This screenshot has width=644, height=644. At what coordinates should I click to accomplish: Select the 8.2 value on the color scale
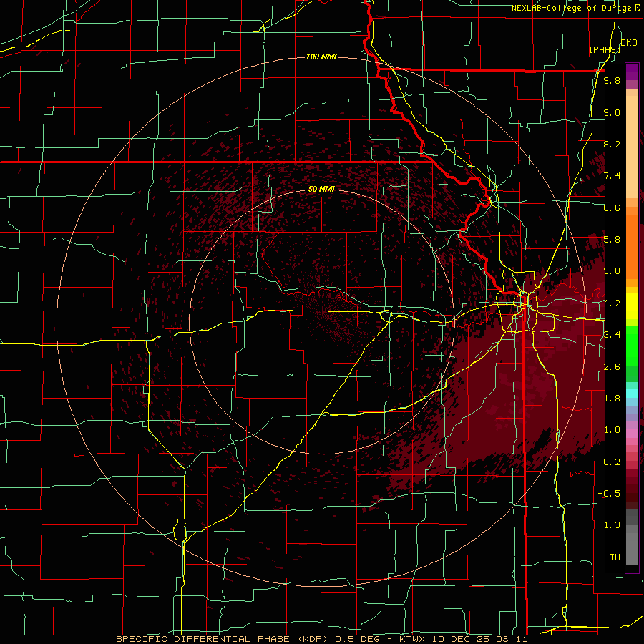(612, 144)
